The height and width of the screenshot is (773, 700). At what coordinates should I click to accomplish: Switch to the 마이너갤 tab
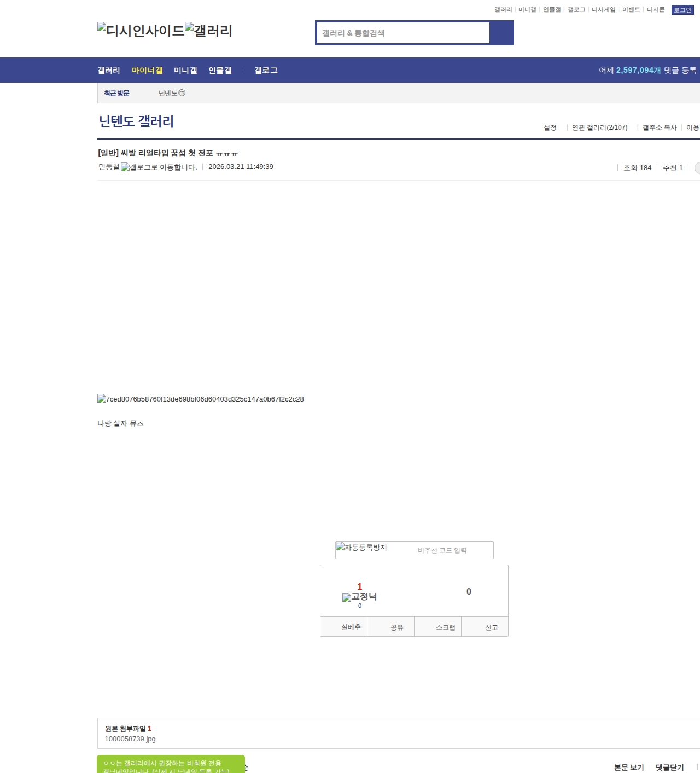pos(147,71)
